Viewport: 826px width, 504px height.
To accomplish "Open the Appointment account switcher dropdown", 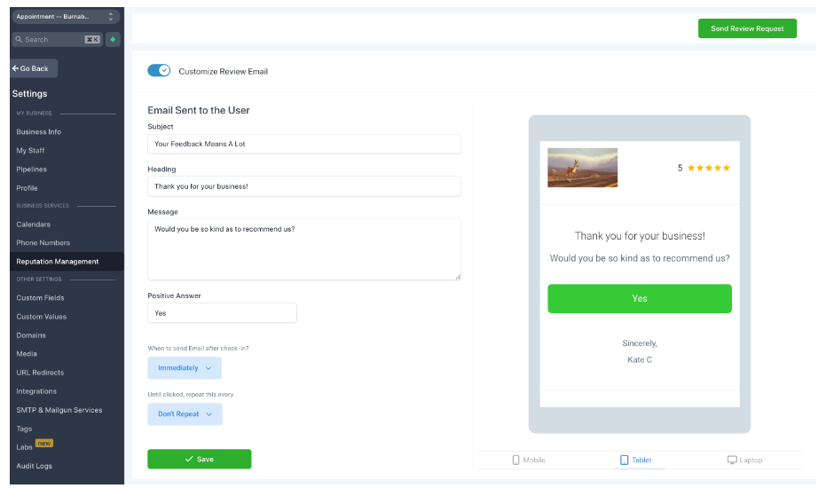I will pos(65,16).
